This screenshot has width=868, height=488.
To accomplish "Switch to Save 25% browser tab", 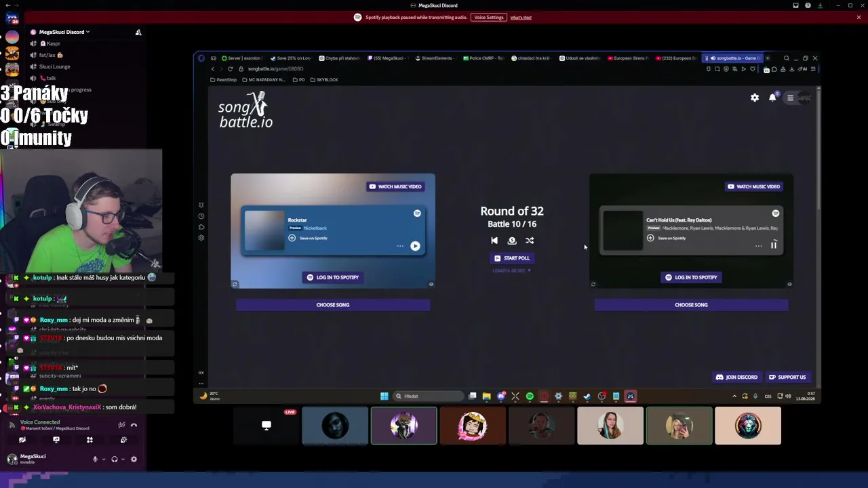I will click(x=290, y=58).
